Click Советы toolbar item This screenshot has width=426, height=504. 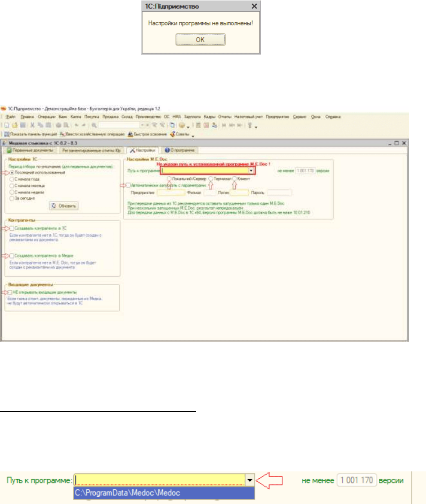tap(180, 134)
